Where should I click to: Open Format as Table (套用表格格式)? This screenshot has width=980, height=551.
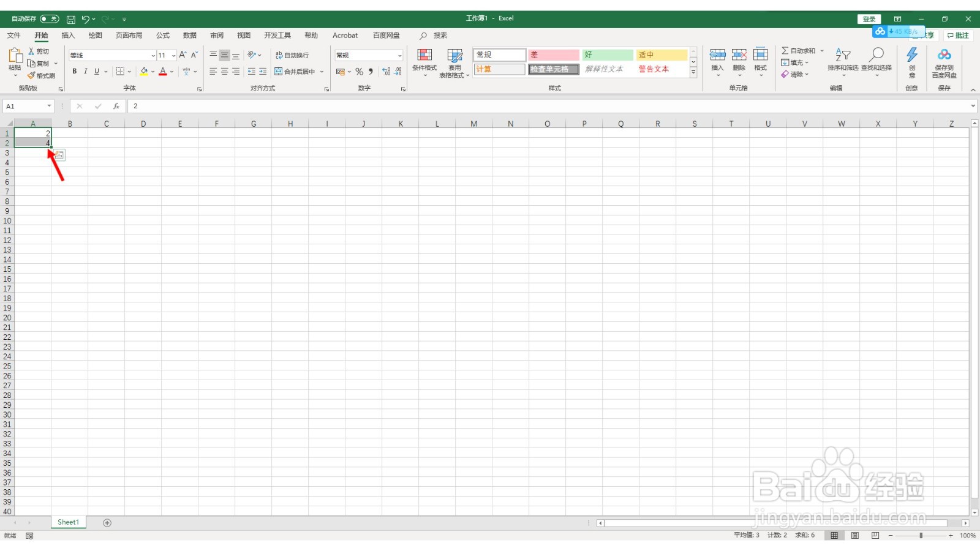pos(454,63)
